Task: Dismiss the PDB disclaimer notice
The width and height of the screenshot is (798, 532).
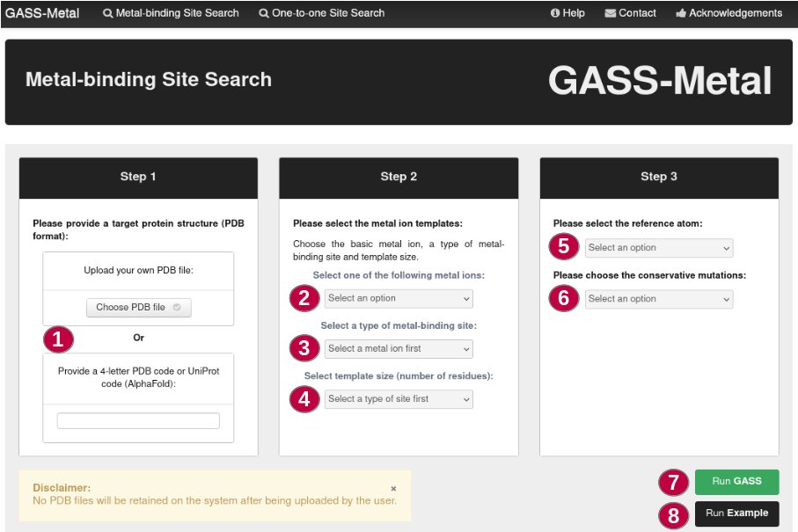Action: 393,488
